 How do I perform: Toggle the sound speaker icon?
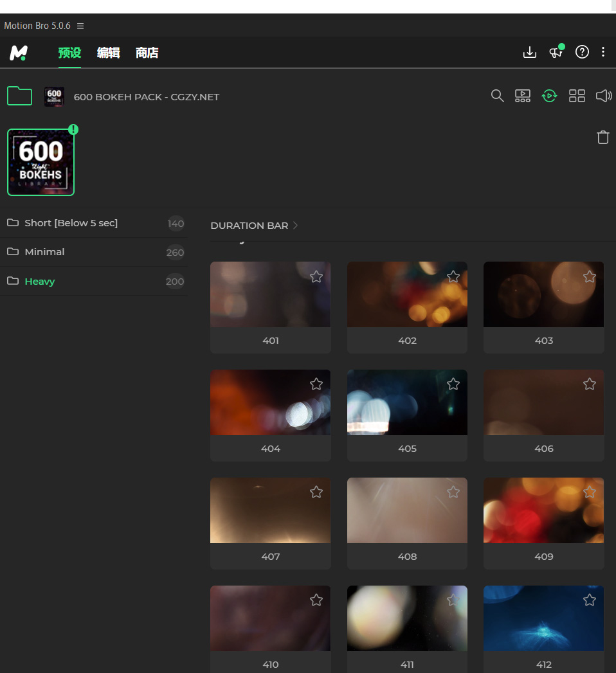(x=603, y=96)
